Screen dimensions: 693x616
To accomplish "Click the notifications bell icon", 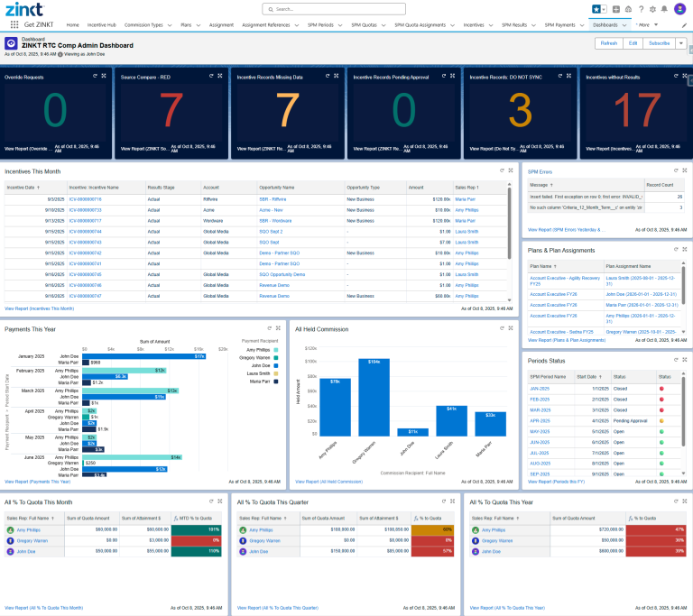I will [665, 9].
